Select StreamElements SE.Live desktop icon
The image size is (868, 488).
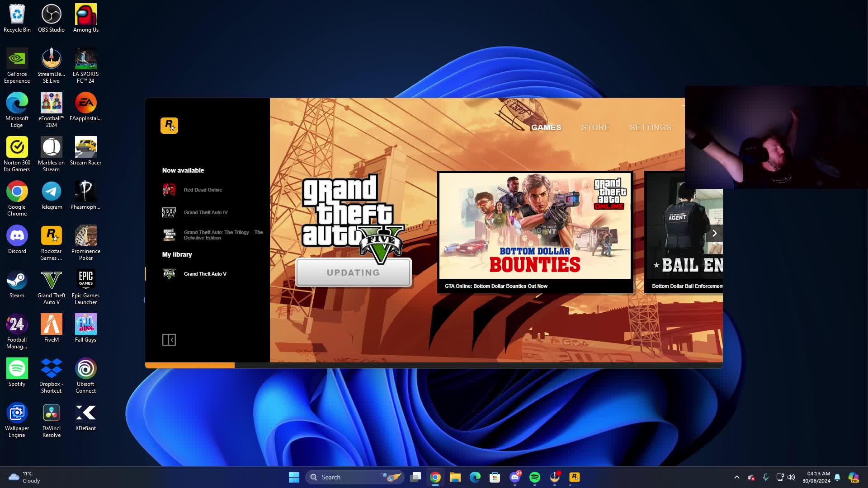51,66
